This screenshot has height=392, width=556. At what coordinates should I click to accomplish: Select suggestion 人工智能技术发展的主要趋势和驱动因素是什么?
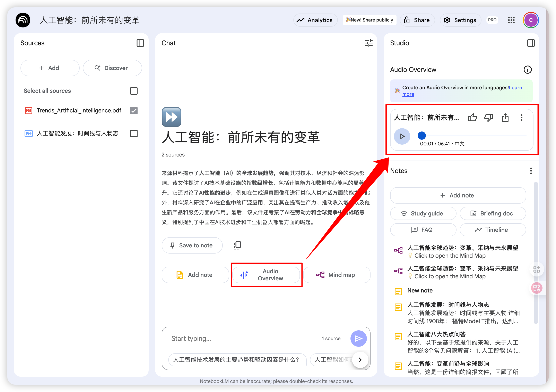[237, 360]
